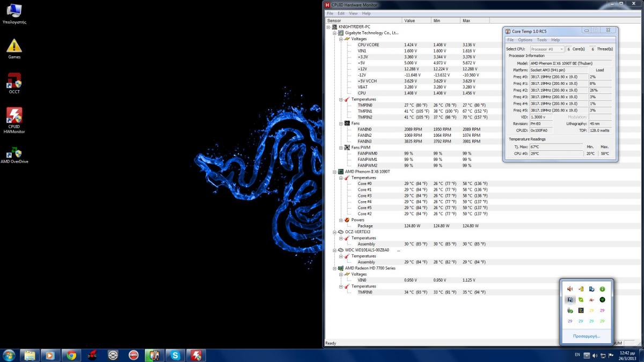Open HWMonitor View menu

click(353, 13)
